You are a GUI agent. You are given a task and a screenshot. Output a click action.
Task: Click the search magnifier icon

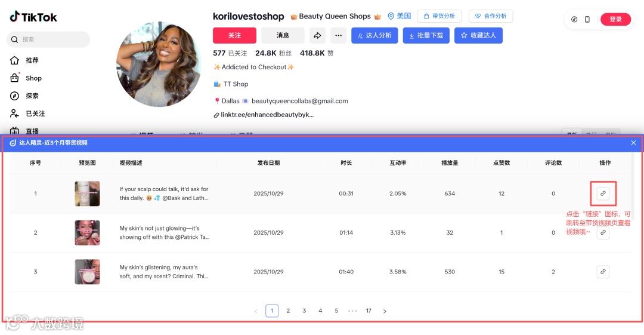tap(14, 39)
